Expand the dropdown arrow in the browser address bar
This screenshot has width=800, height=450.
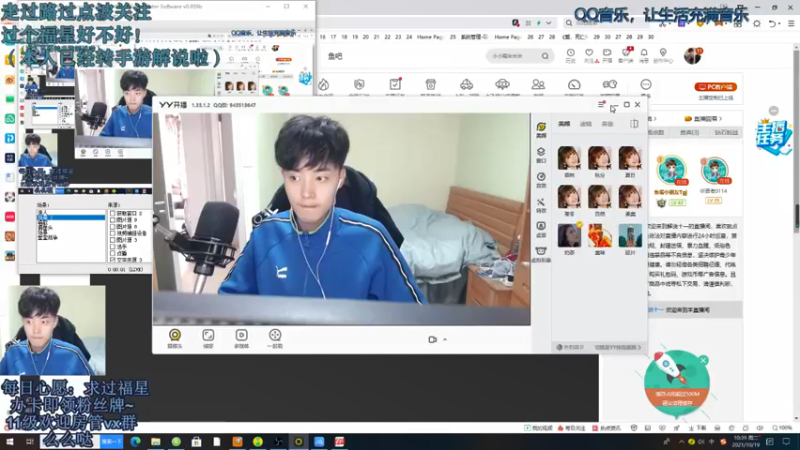(x=548, y=23)
